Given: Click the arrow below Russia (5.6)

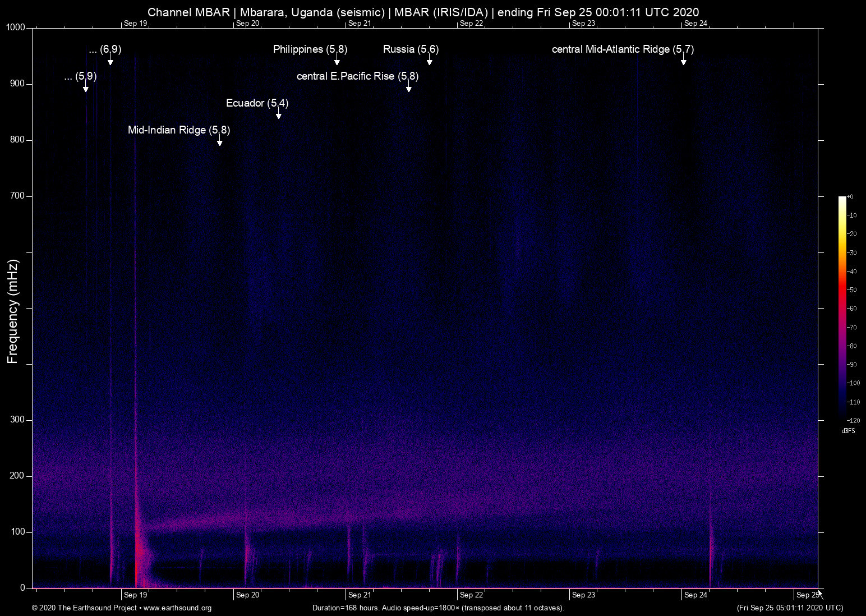Looking at the screenshot, I should pos(429,61).
